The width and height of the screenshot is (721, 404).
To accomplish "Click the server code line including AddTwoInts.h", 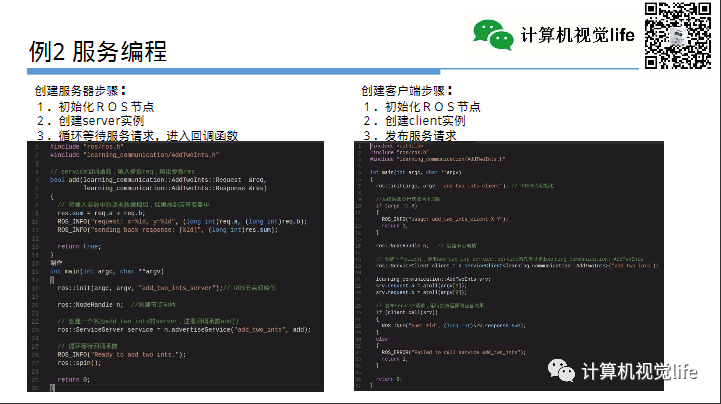I will click(x=135, y=155).
